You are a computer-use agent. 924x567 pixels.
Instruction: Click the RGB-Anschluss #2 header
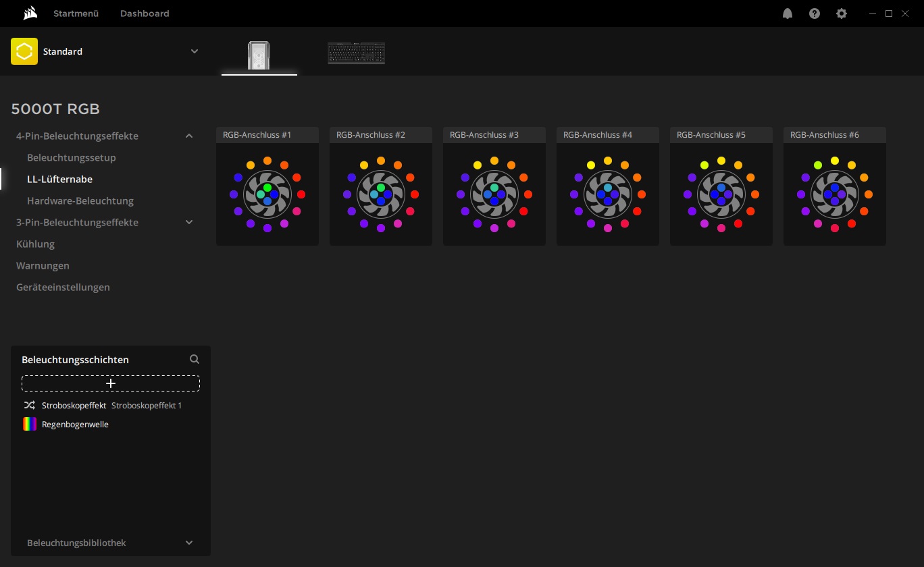(x=381, y=135)
